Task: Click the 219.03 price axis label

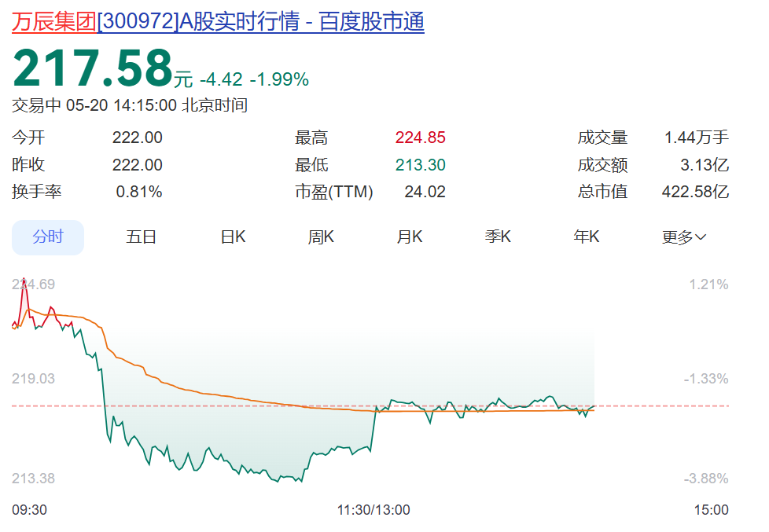Action: 33,379
